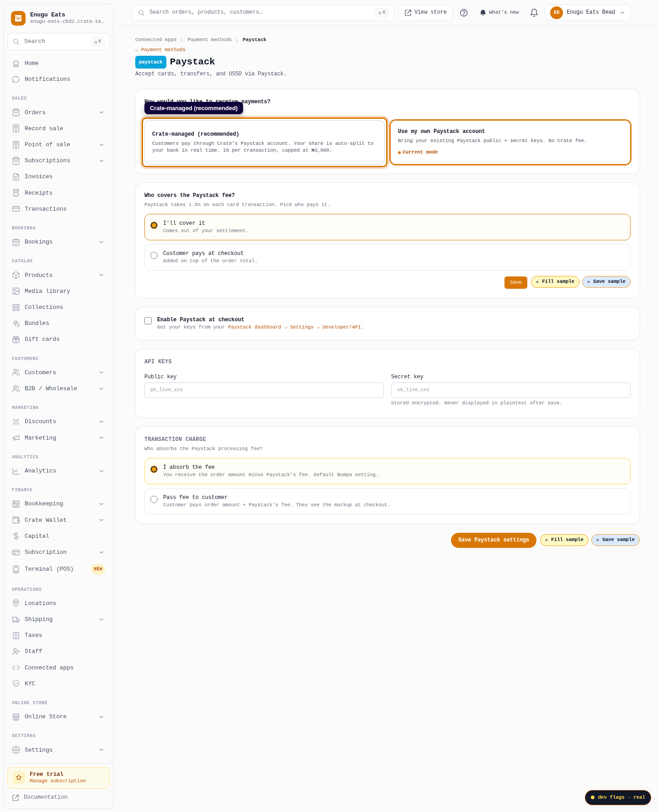Image resolution: width=658 pixels, height=812 pixels.
Task: Click the Gift cards icon
Action: [x=16, y=339]
